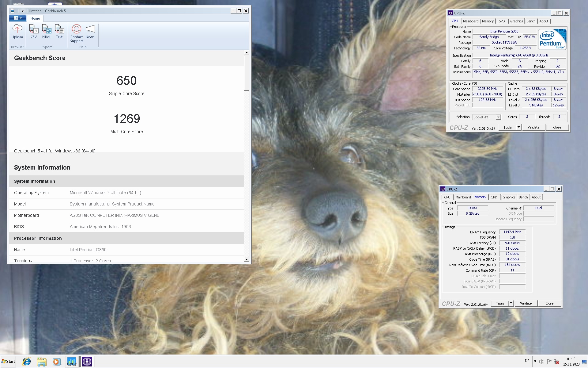Click Tools button in bottom CPU-Z
This screenshot has width=588, height=368.
pyautogui.click(x=500, y=303)
